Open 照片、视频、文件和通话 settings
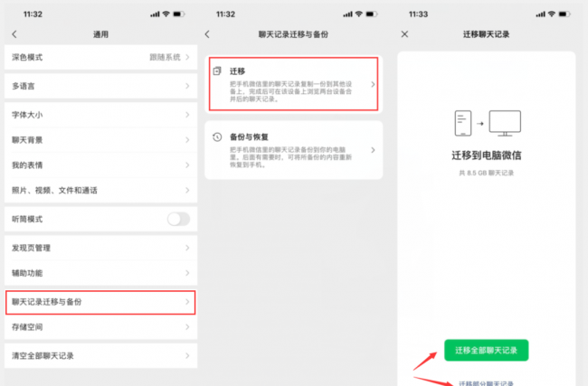The image size is (588, 386). click(x=100, y=190)
